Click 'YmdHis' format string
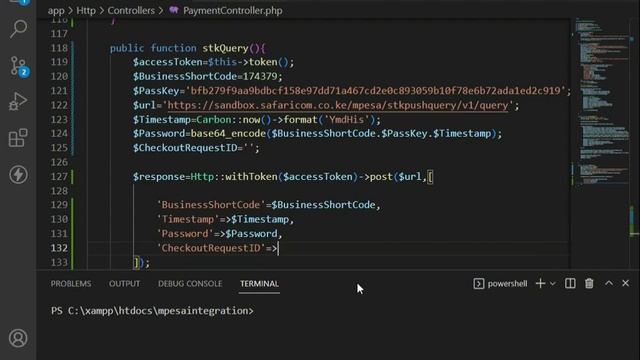Screen dimensions: 640x360 coord(347,120)
